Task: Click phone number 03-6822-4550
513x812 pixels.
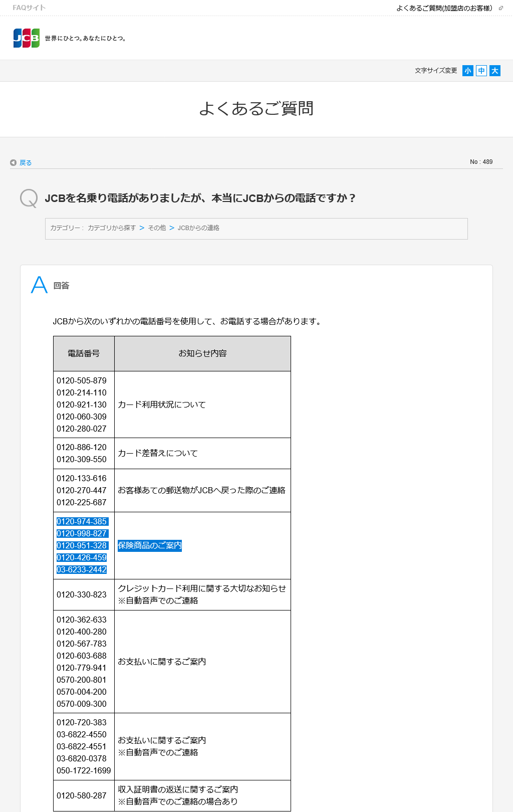Action: tap(82, 734)
